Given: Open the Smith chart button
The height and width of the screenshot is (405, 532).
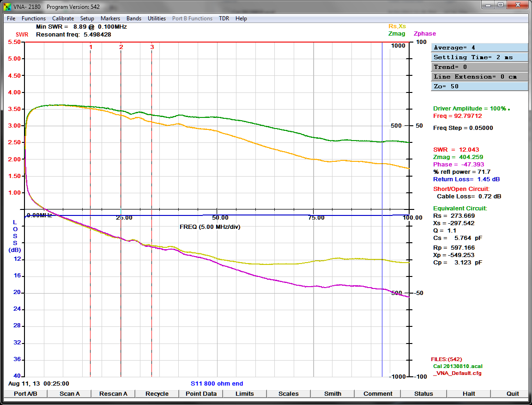Looking at the screenshot, I should 332,394.
